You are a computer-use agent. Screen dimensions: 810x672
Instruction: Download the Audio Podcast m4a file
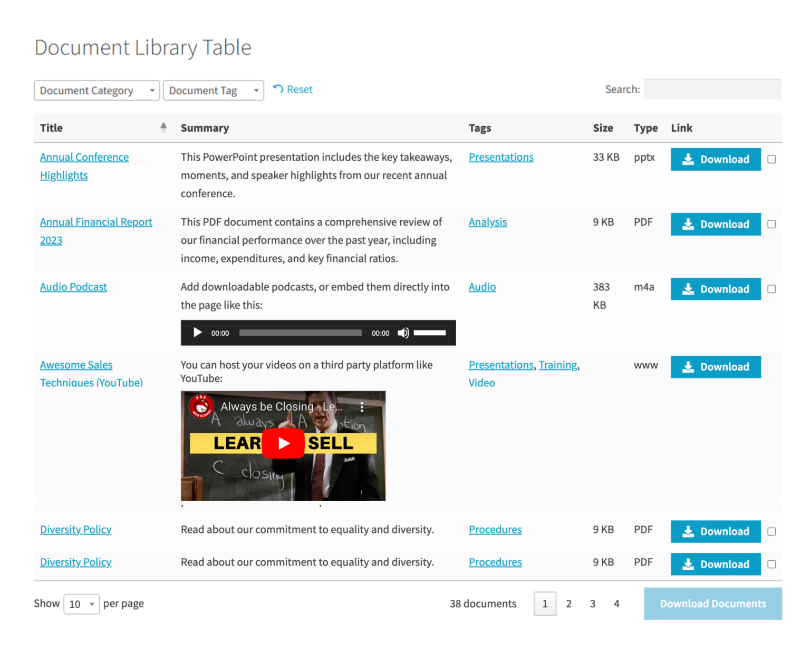[715, 289]
